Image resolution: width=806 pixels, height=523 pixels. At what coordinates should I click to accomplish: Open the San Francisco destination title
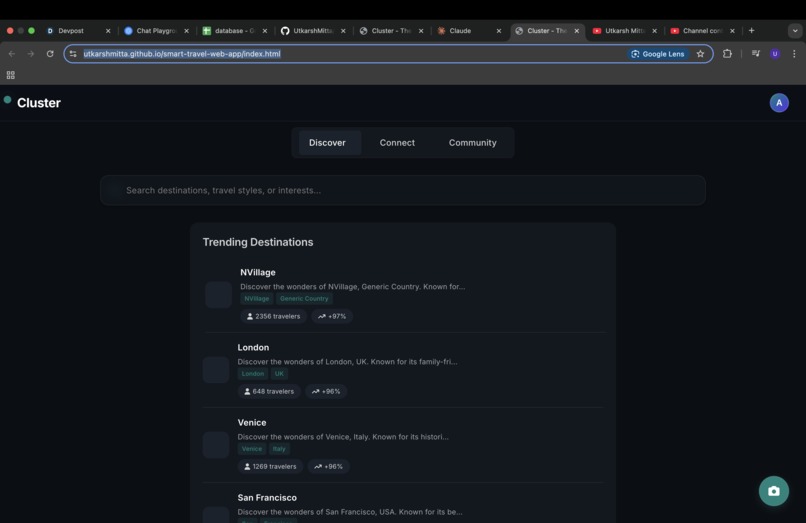click(x=267, y=498)
